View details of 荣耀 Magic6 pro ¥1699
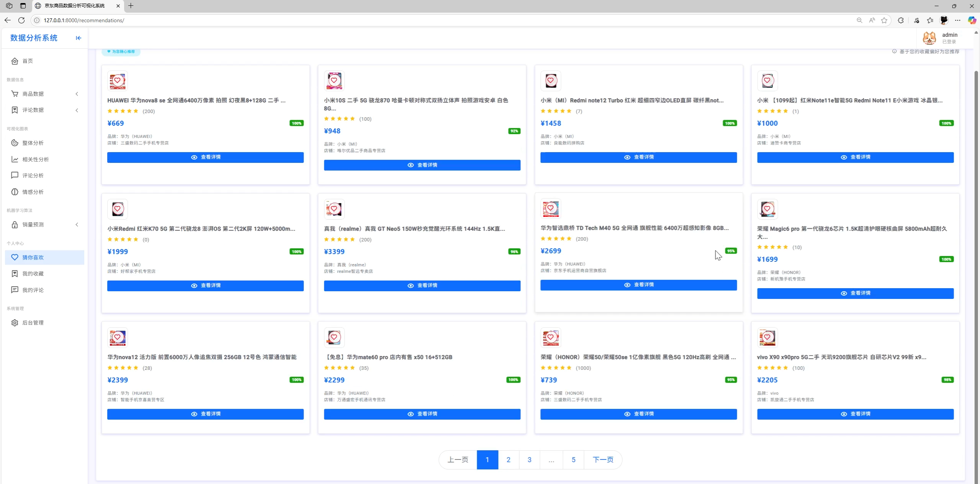The width and height of the screenshot is (980, 484). click(x=855, y=294)
